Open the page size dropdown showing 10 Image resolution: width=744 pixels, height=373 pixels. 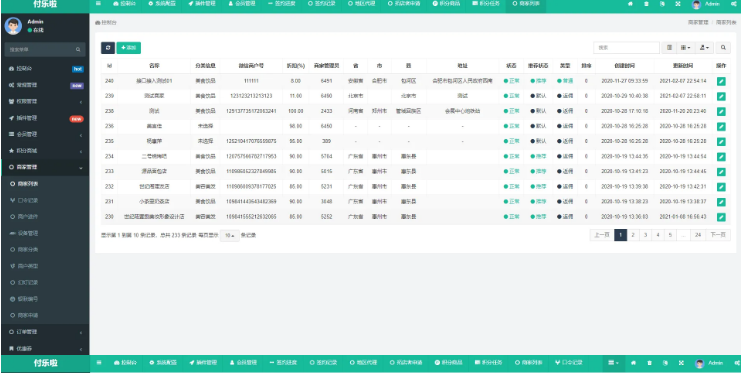pos(230,235)
